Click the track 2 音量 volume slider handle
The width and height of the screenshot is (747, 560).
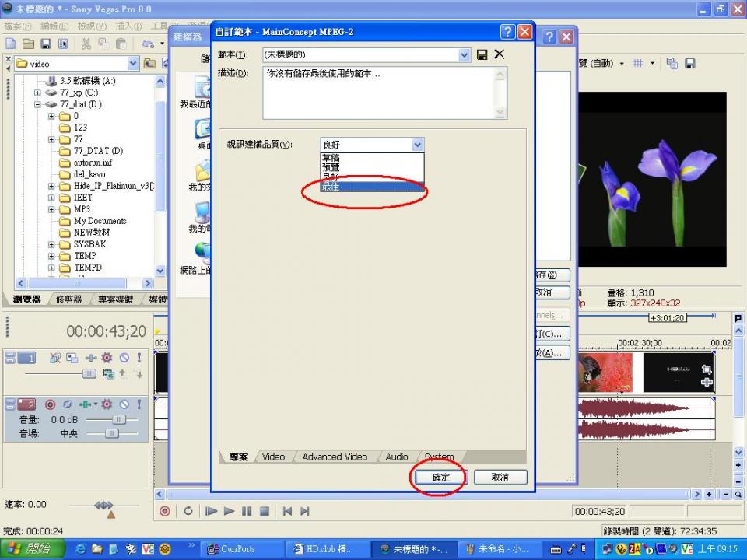(x=118, y=419)
